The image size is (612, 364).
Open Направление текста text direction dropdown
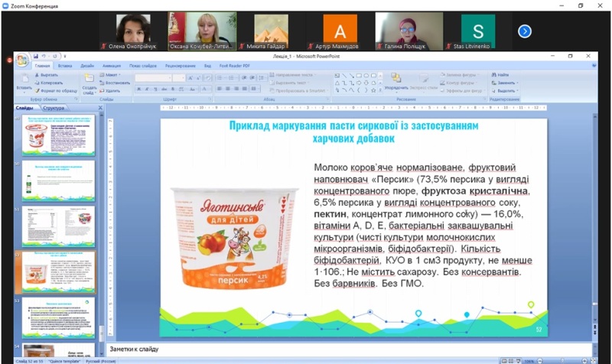click(292, 75)
